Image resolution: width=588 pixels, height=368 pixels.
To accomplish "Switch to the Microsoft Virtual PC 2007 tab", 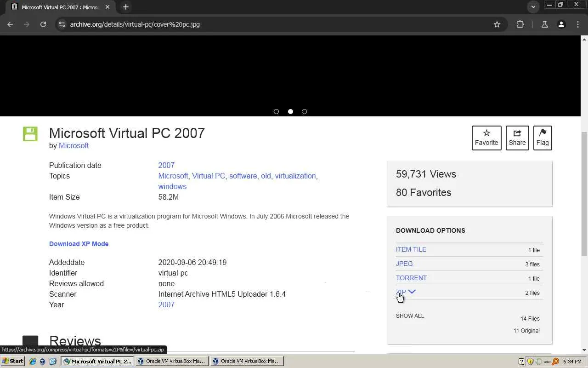I will coord(60,7).
